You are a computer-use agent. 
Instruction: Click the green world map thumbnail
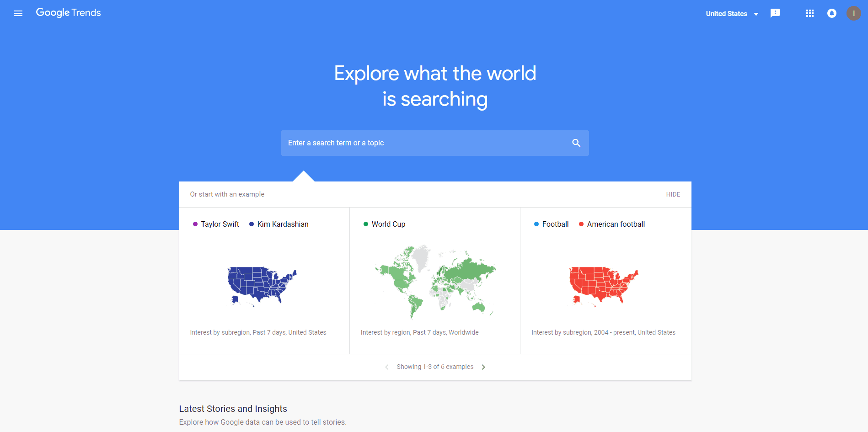435,281
